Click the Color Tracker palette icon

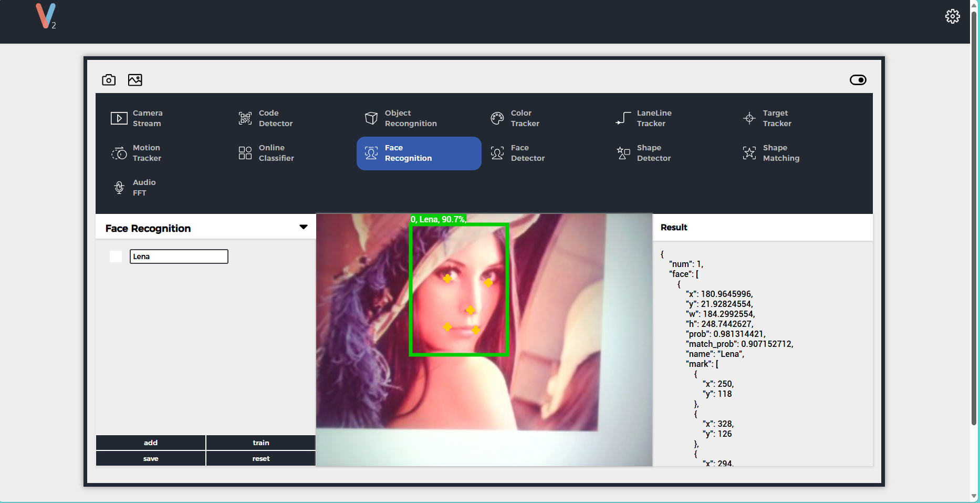pos(497,118)
